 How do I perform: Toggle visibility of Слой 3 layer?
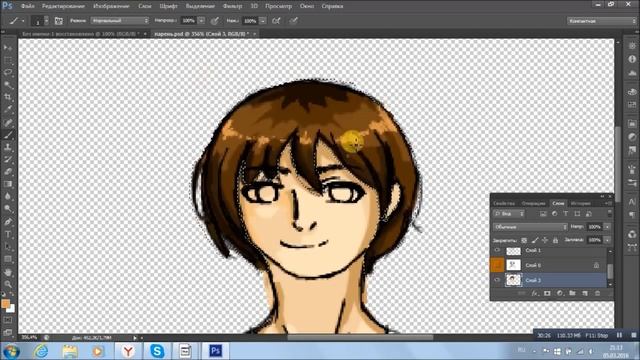point(497,280)
